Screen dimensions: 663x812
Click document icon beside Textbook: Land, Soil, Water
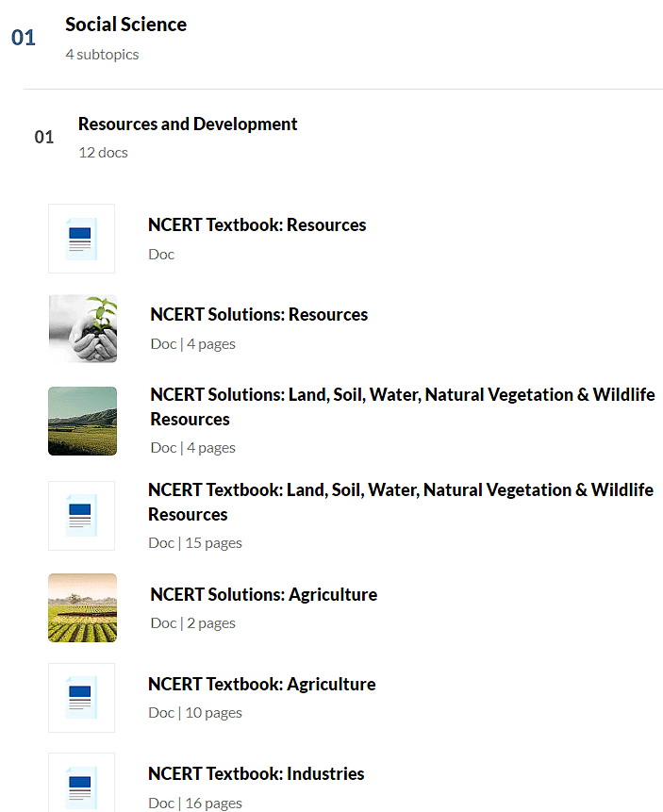coord(81,516)
